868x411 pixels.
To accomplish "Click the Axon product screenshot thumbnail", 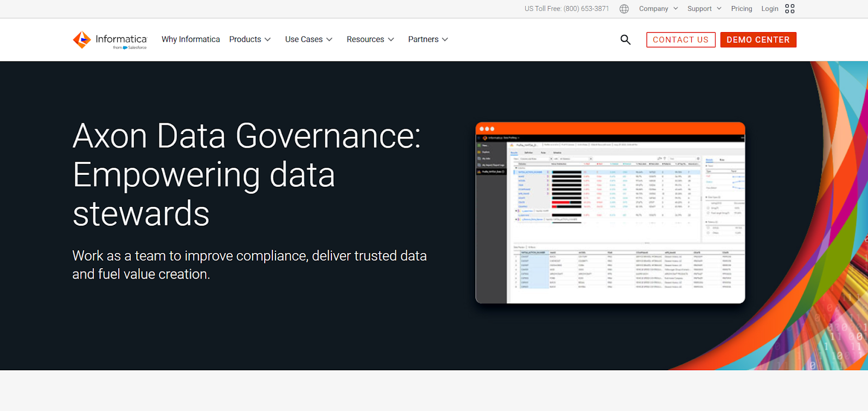I will (x=610, y=213).
